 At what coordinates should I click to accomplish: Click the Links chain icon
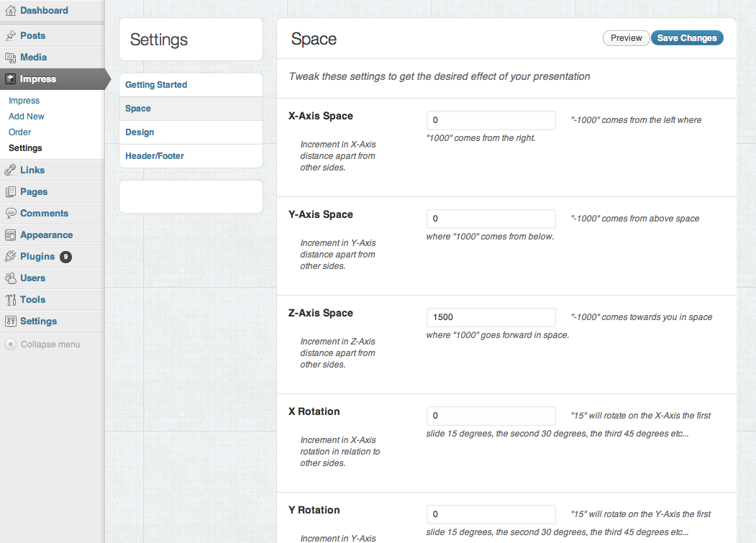[10, 170]
